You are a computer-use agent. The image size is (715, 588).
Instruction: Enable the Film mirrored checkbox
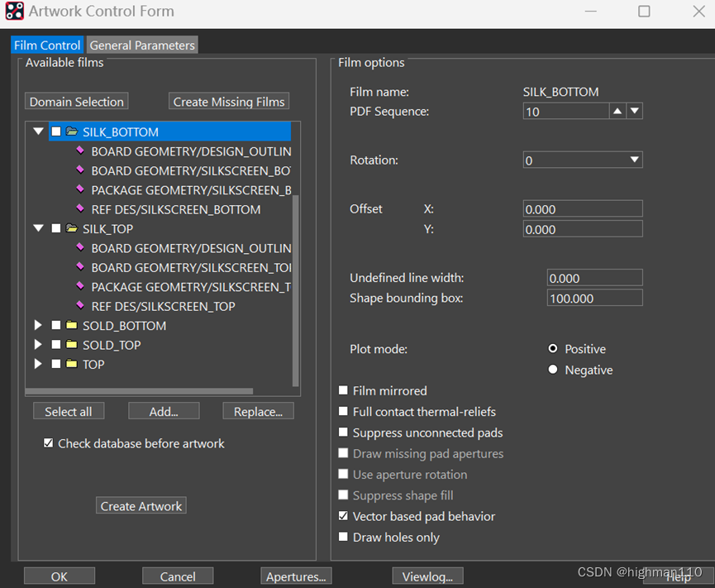pos(344,390)
